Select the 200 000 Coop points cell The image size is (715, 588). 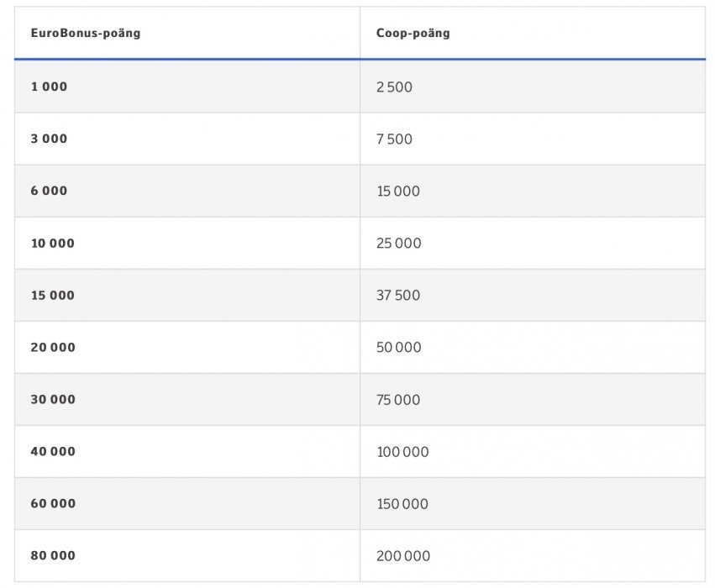click(403, 556)
